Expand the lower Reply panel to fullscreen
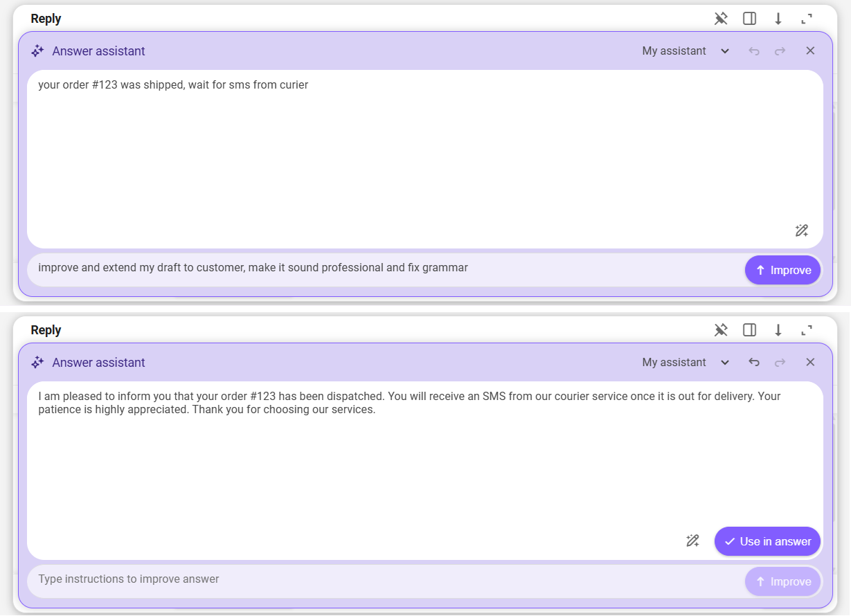851x616 pixels. [806, 330]
